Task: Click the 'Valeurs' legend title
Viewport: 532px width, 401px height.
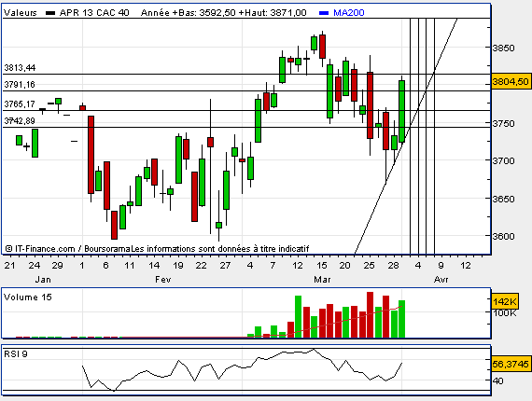Action: click(x=20, y=13)
